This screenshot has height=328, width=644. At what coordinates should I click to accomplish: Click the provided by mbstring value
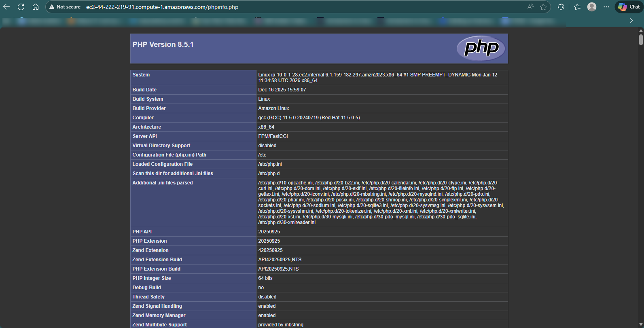click(x=281, y=325)
